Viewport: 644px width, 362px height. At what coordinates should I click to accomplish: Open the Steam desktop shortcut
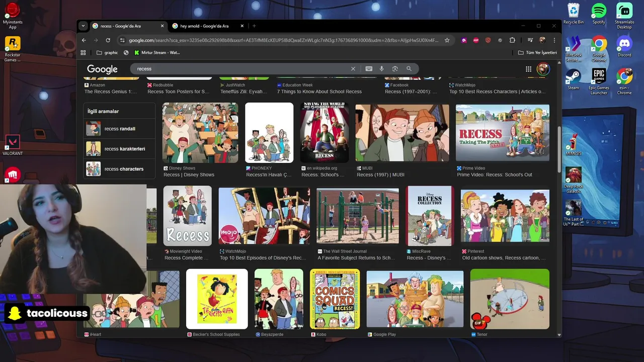574,79
